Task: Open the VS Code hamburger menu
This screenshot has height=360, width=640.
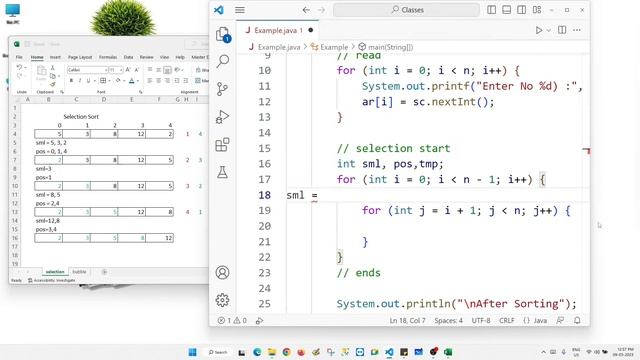Action: 240,10
